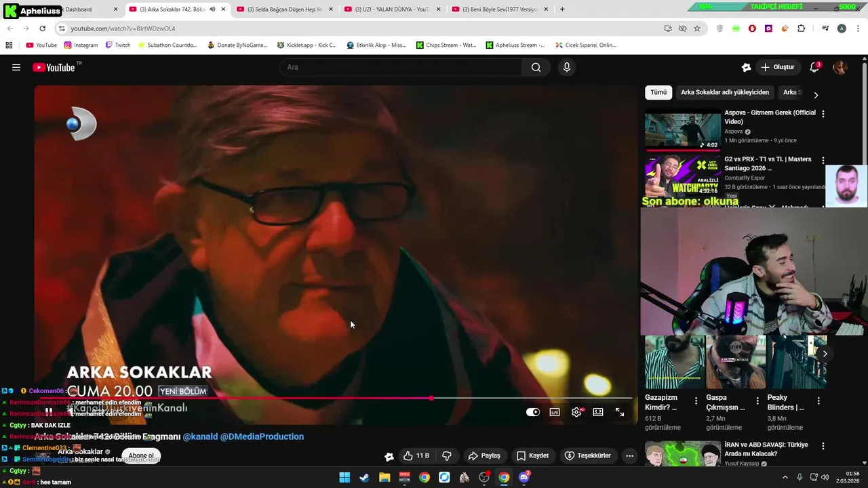
Task: Switch to UZI - YALAN DÜNYA tab
Action: (x=392, y=9)
